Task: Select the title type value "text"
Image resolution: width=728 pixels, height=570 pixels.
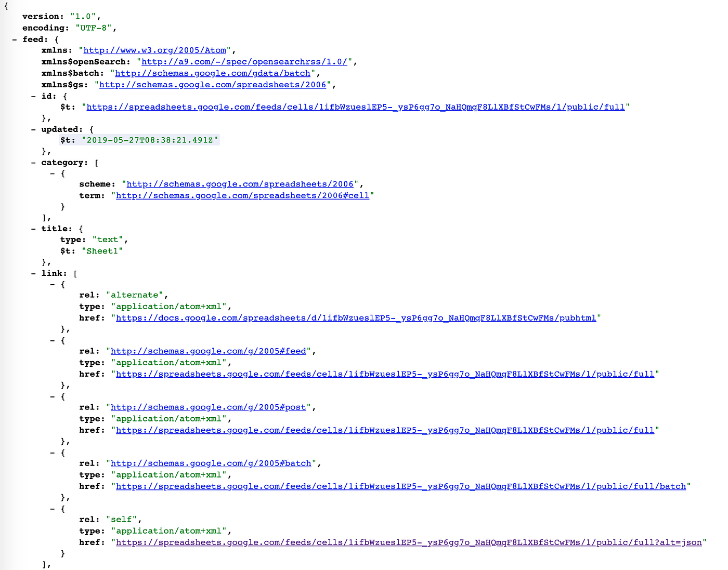Action: pos(108,240)
